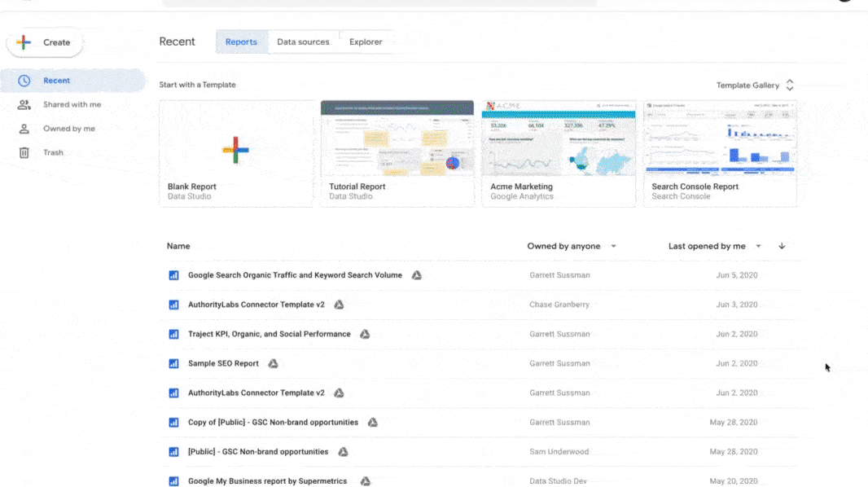Expand the Template Gallery
Screen dimensions: 868x487
tap(755, 86)
